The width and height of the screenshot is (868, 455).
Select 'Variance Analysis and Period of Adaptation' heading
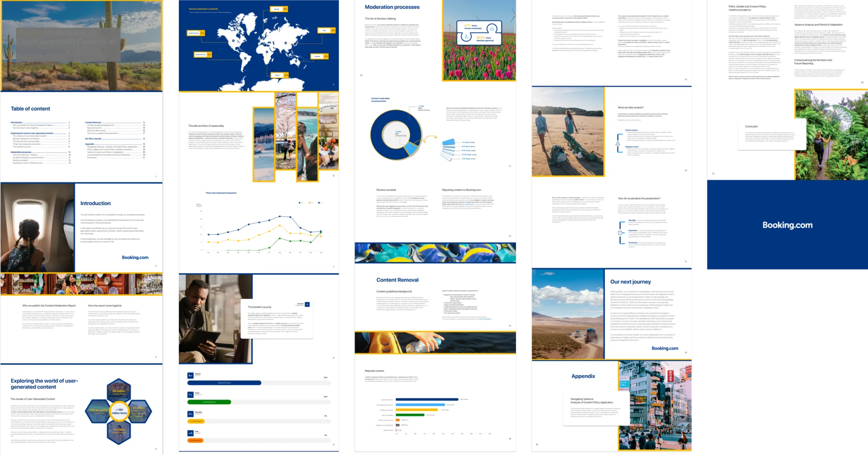point(818,25)
